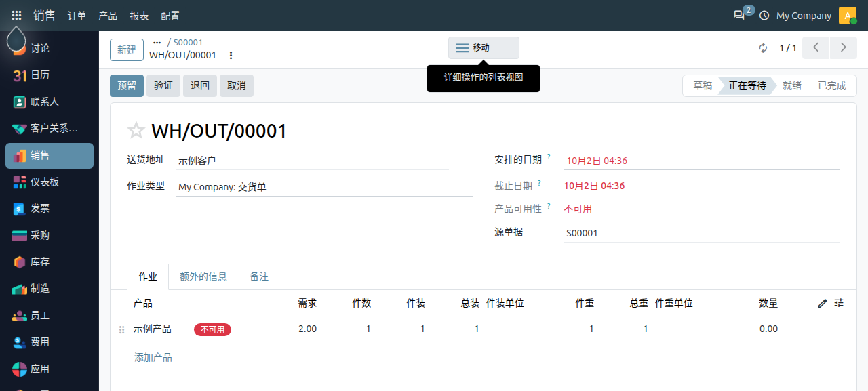Open the 员工 employees app
This screenshot has width=868, height=391.
tap(49, 316)
